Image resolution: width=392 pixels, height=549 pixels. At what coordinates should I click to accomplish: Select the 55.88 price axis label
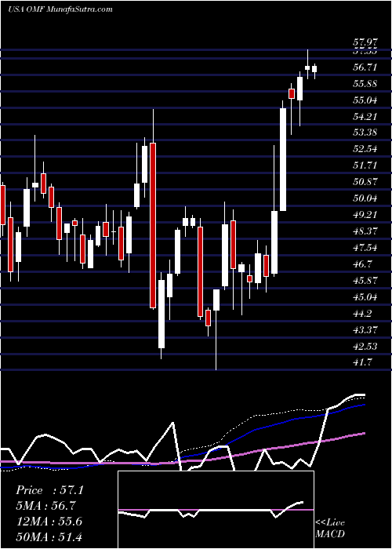(365, 84)
